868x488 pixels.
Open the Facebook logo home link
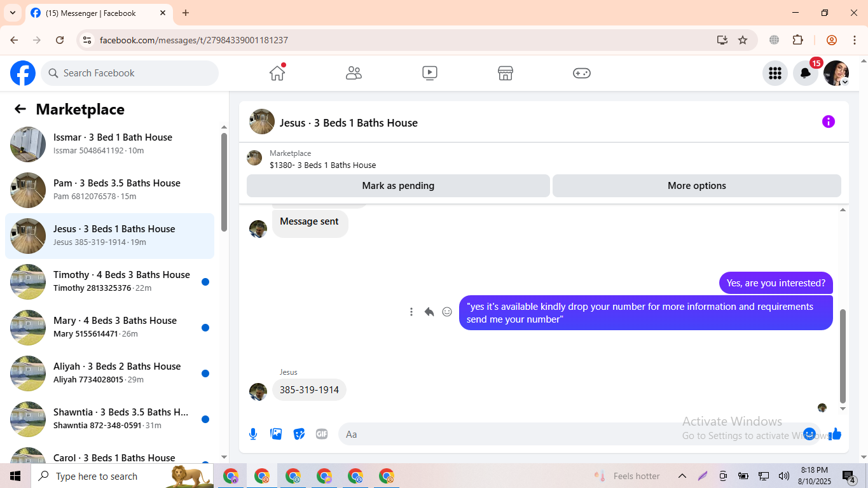click(23, 73)
